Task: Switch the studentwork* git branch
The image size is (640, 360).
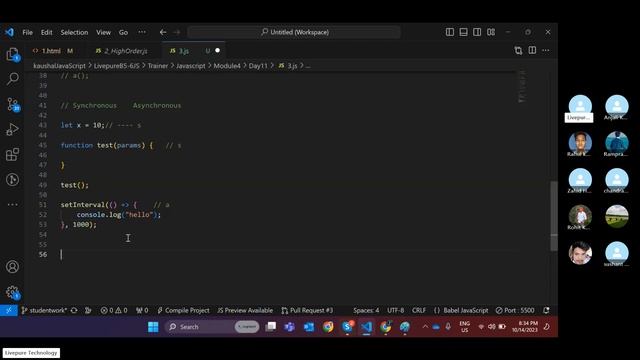Action: pos(44,311)
